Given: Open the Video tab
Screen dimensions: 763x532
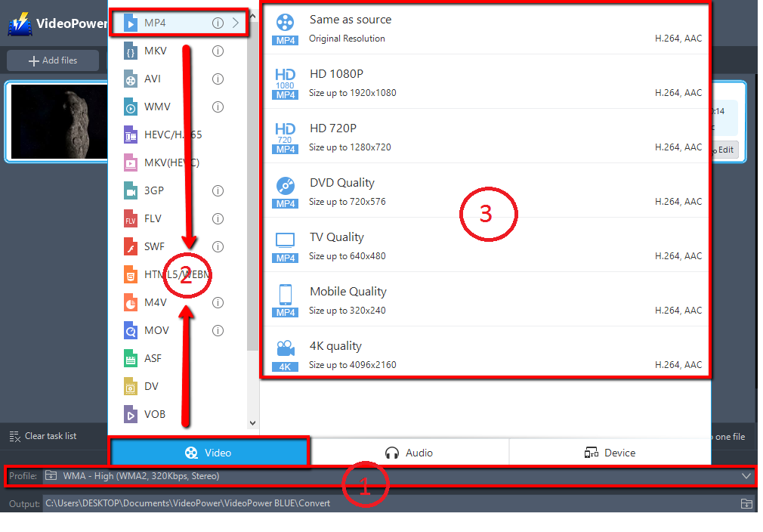Looking at the screenshot, I should (x=209, y=453).
